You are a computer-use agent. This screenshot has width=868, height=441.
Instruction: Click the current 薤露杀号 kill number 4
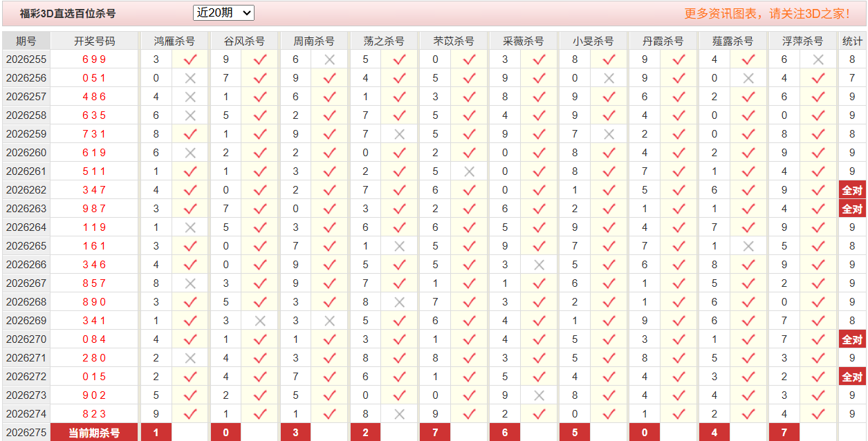tap(714, 433)
